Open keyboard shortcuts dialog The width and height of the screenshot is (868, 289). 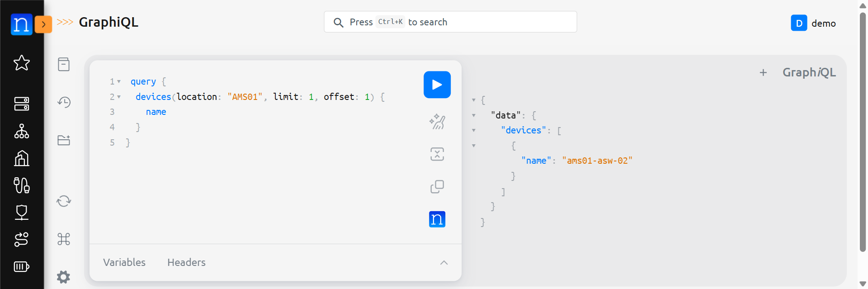tap(64, 239)
